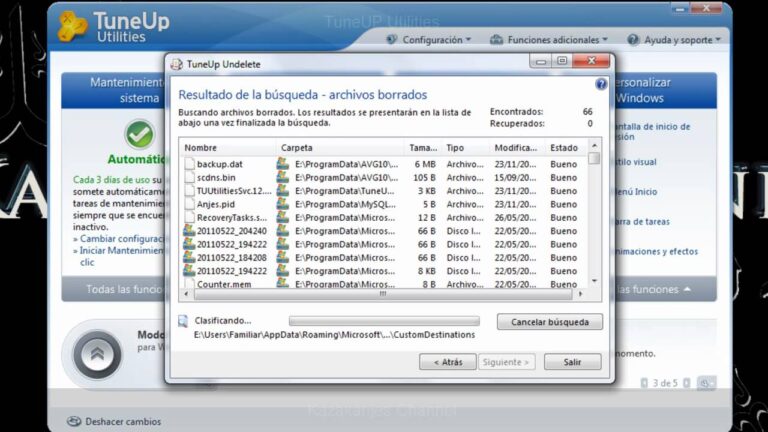
Task: Click the disk image icon next to 20110522_204240
Action: [189, 231]
